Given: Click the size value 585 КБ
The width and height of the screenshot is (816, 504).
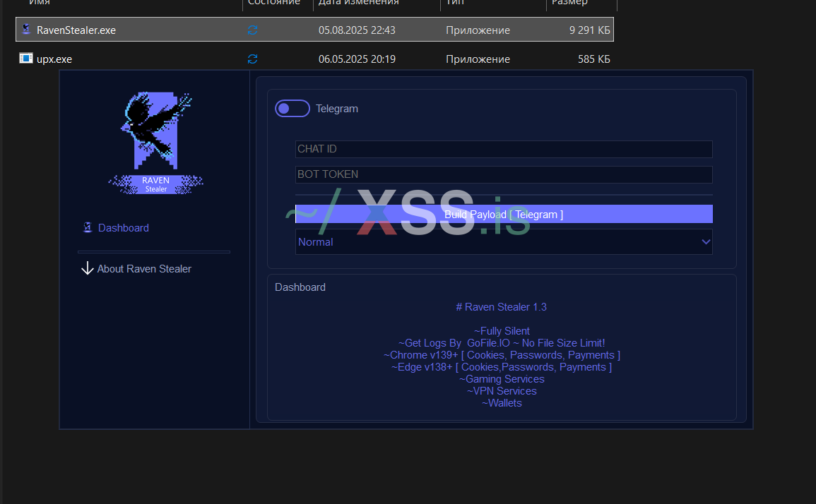Looking at the screenshot, I should 593,59.
